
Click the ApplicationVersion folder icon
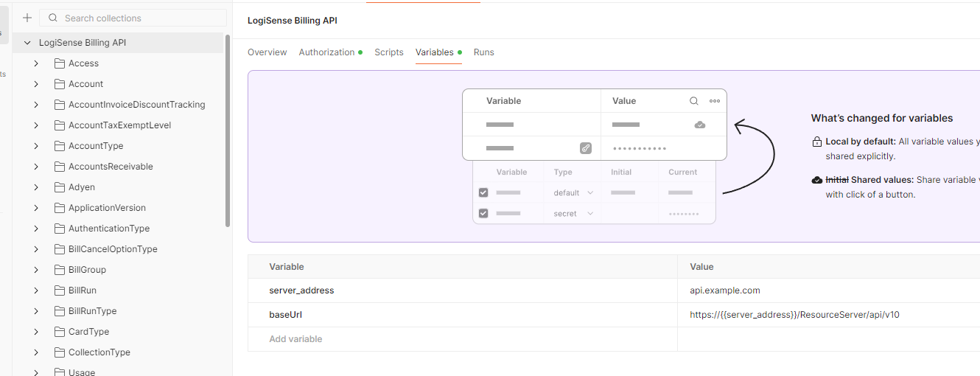point(60,208)
